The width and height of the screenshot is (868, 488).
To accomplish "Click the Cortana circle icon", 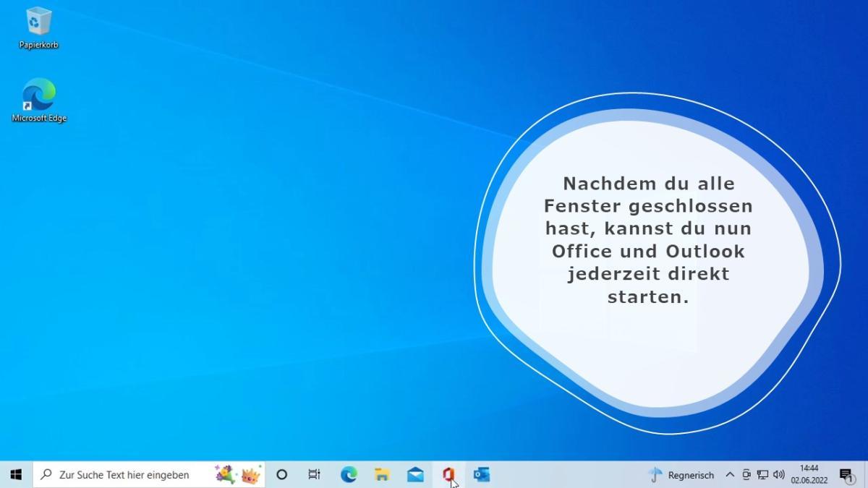I will point(282,474).
